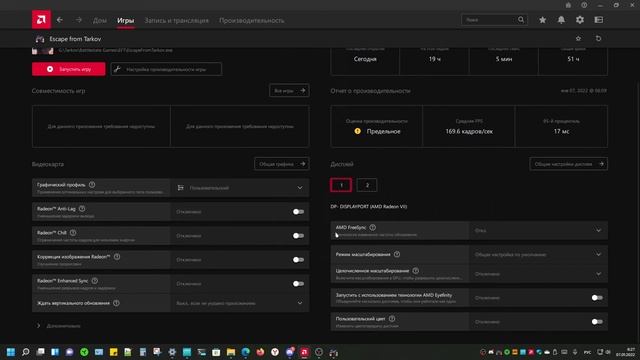This screenshot has width=640, height=360.
Task: Open settings gear icon
Action: click(x=580, y=20)
